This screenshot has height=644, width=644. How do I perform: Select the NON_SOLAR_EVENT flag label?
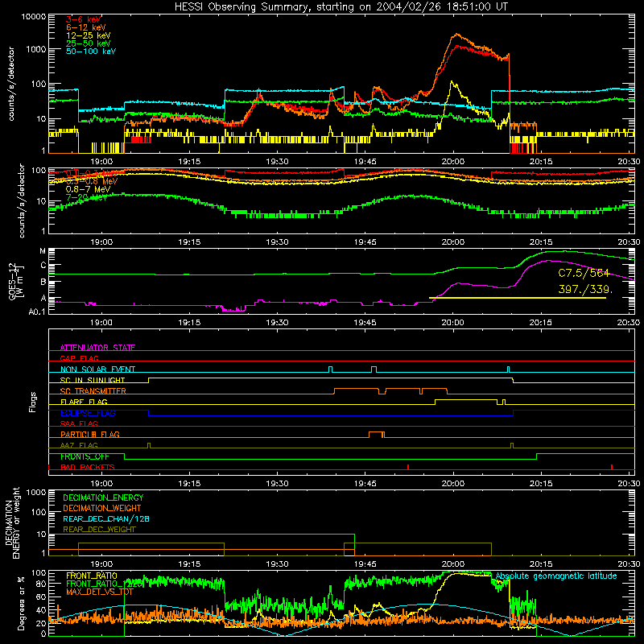(x=97, y=369)
